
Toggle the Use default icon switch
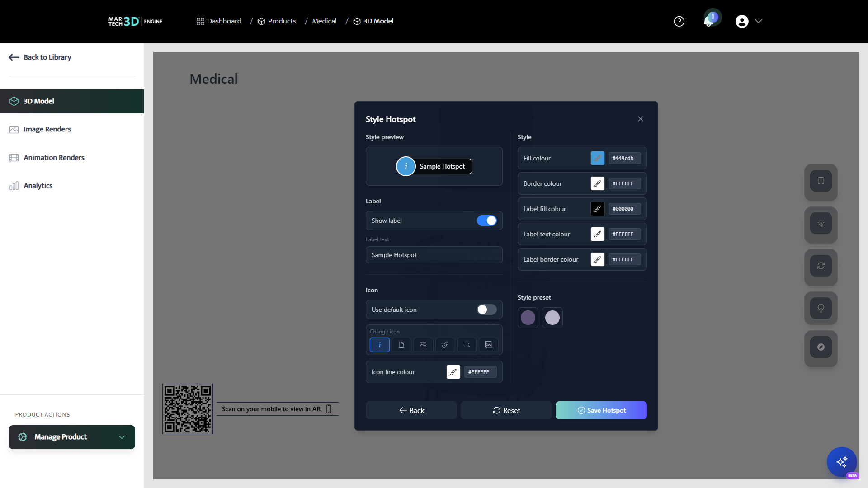(487, 310)
